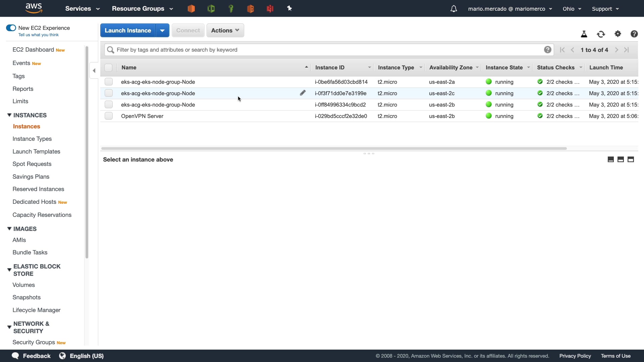644x362 pixels.
Task: Tick the select-all header checkbox
Action: click(108, 68)
